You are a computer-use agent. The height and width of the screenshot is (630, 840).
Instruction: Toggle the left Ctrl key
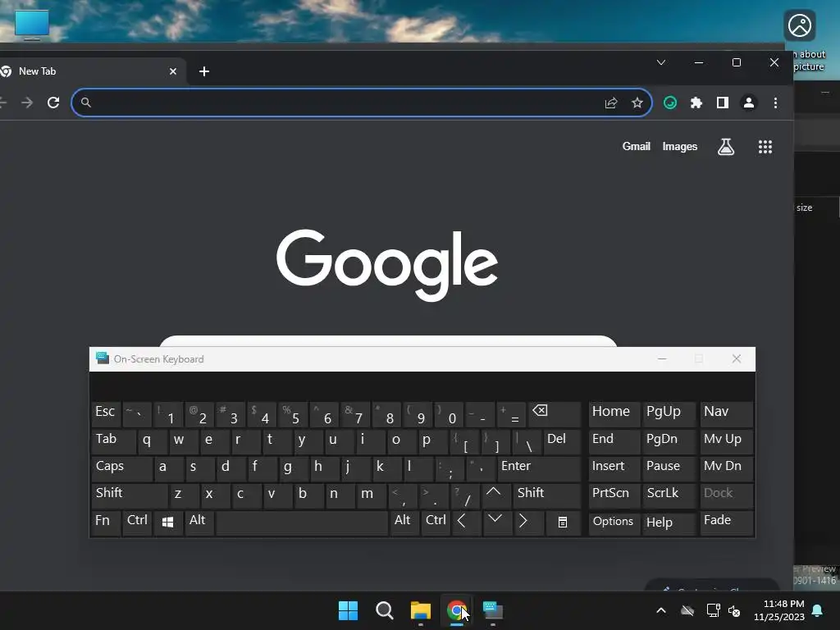137,523
